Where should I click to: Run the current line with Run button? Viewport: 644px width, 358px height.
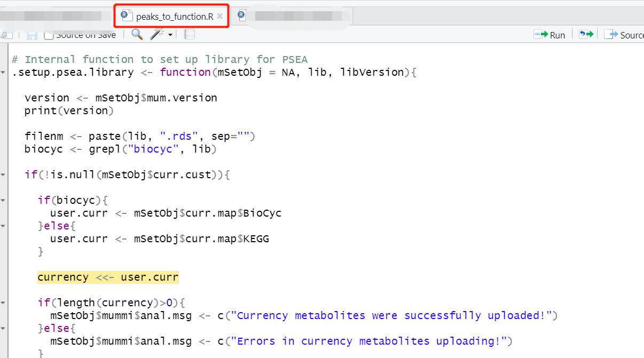(x=549, y=35)
